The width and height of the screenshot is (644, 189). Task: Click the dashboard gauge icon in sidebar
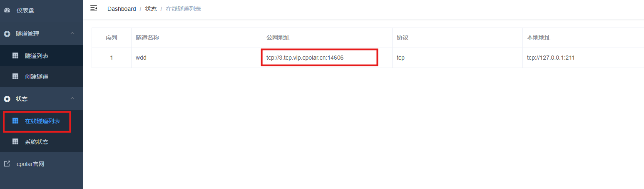tap(7, 10)
